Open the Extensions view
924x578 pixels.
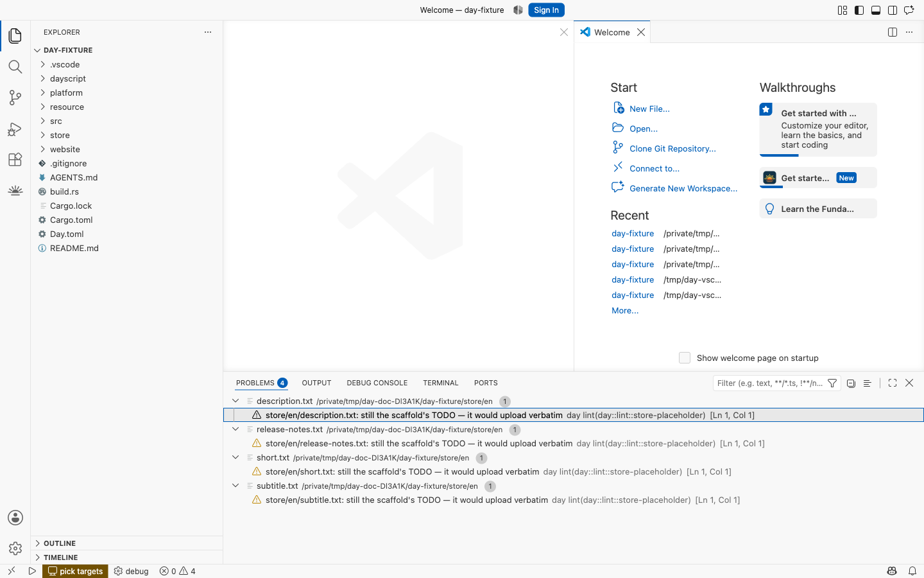(x=15, y=159)
